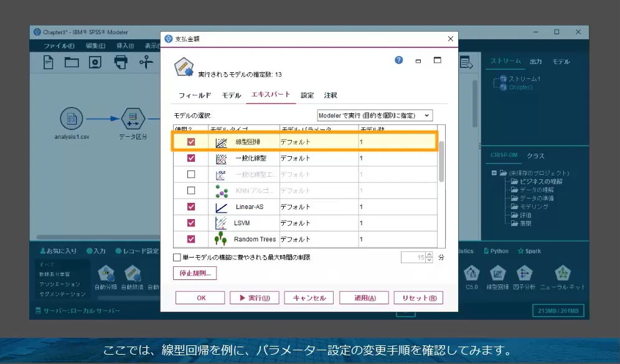
Task: Select the 因子分析 palette node
Action: (524, 274)
